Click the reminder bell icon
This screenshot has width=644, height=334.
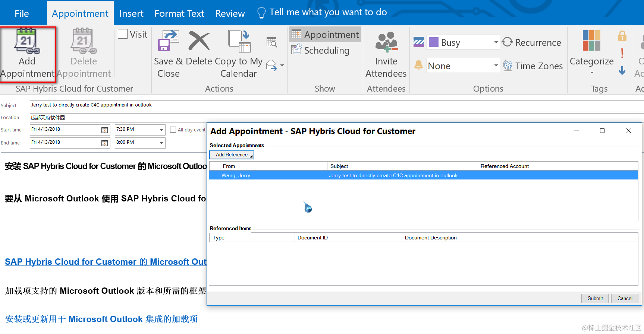418,66
